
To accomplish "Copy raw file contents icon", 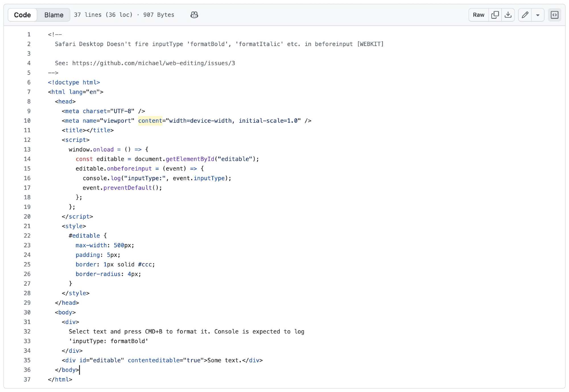I will tap(495, 15).
